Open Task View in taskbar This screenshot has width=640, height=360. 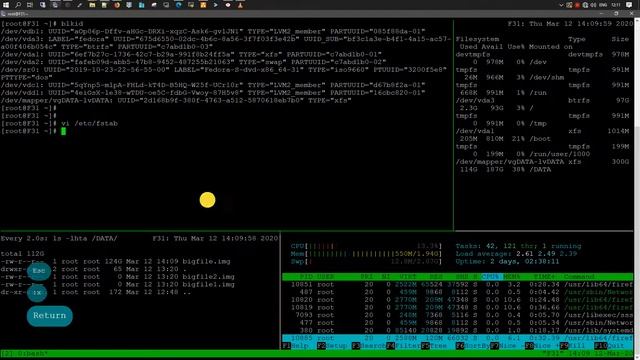[x=30, y=5]
